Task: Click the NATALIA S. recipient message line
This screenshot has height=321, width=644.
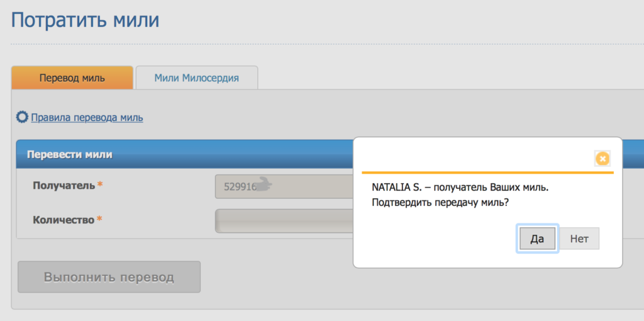Action: (460, 188)
